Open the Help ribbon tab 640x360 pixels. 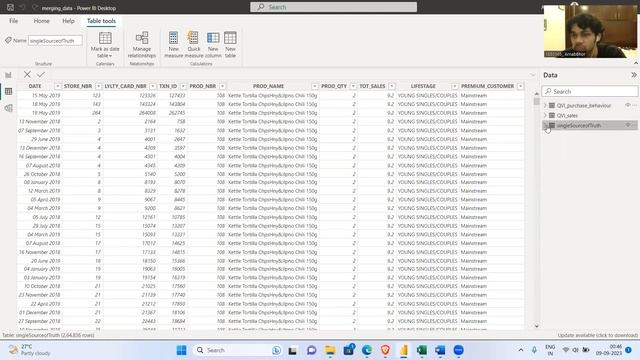pos(68,21)
